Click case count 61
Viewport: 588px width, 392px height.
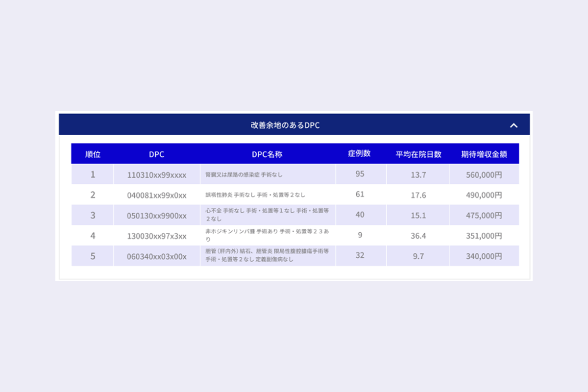click(360, 194)
